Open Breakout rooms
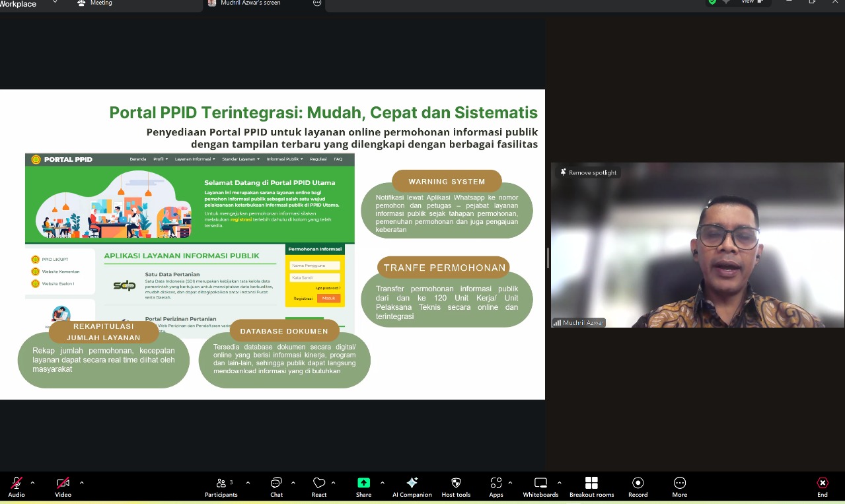Image resolution: width=845 pixels, height=504 pixels. [x=591, y=484]
